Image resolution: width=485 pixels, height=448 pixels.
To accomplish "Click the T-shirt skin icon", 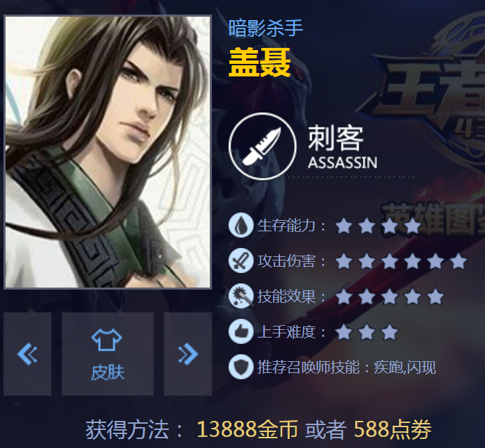I will pos(107,340).
